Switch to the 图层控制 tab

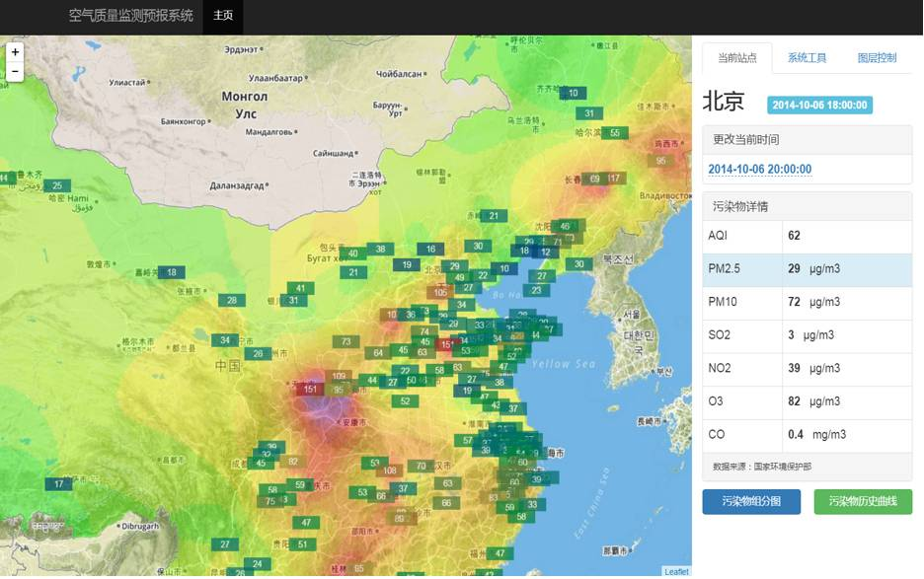tap(877, 58)
